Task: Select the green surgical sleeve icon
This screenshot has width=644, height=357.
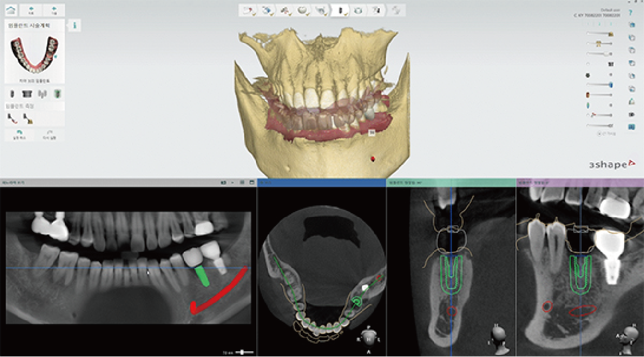Action: (x=57, y=94)
